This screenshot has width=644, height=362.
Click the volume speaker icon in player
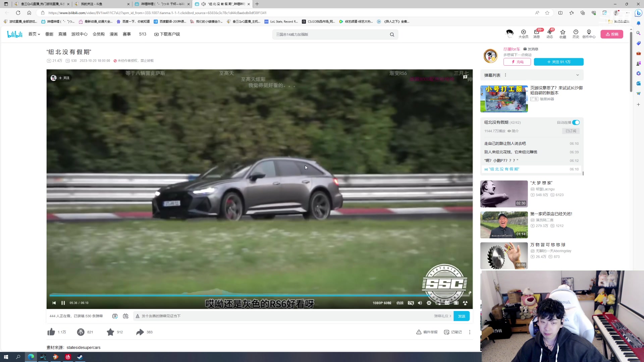coord(420,303)
